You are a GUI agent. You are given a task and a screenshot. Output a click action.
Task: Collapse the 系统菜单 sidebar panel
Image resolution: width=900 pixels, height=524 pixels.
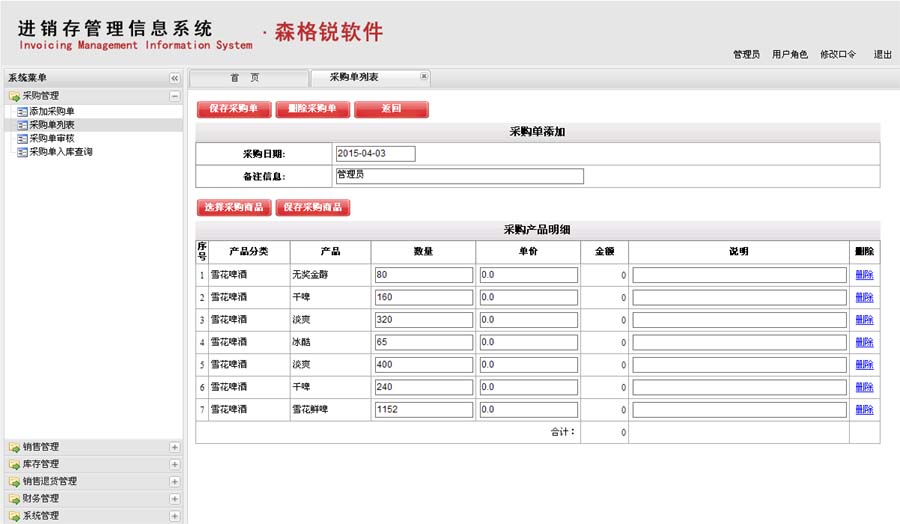pos(174,78)
